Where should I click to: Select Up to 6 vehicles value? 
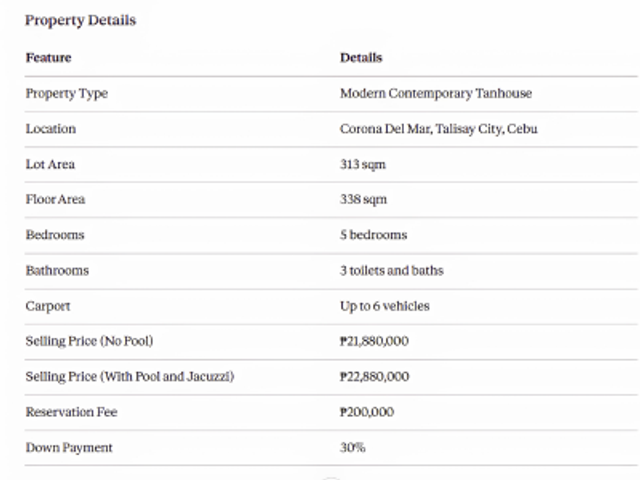point(385,306)
